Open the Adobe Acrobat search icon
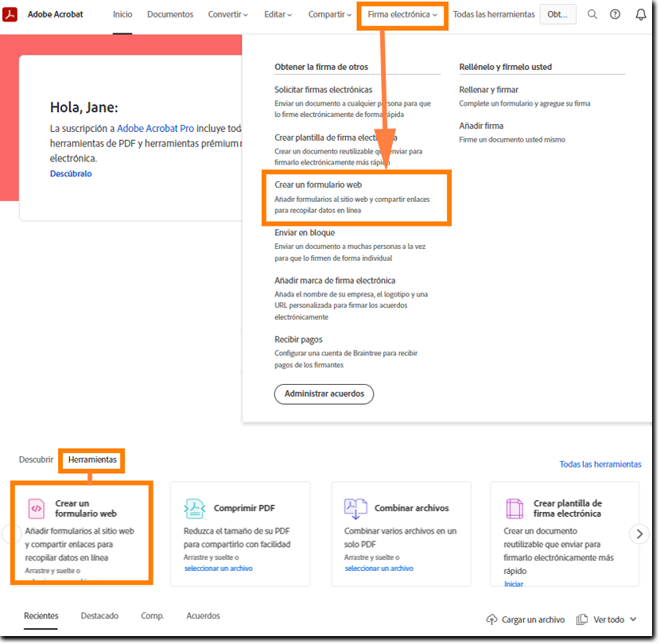Image resolution: width=660 pixels, height=644 pixels. (592, 14)
